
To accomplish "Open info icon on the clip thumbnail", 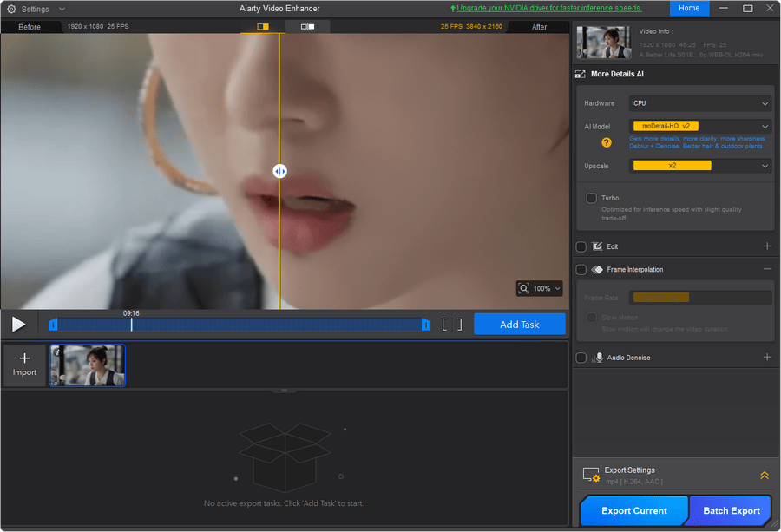I will (x=56, y=351).
